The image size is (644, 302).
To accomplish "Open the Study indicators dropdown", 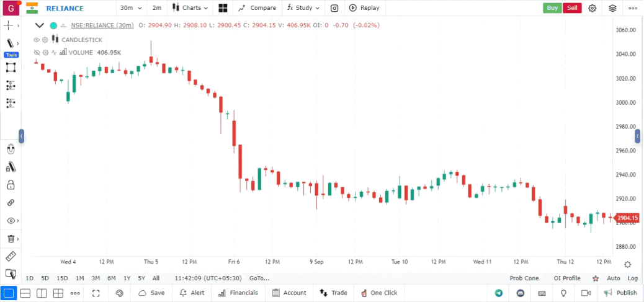I will (x=303, y=8).
